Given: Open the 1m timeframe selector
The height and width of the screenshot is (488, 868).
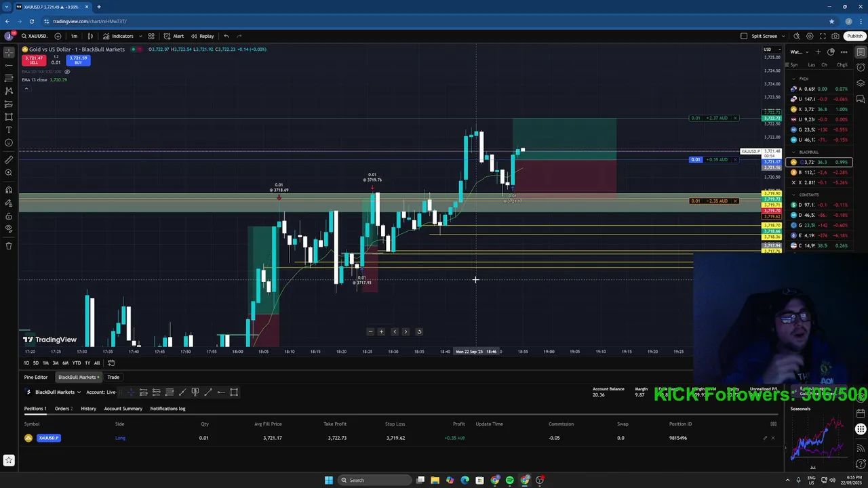Looking at the screenshot, I should pos(74,36).
